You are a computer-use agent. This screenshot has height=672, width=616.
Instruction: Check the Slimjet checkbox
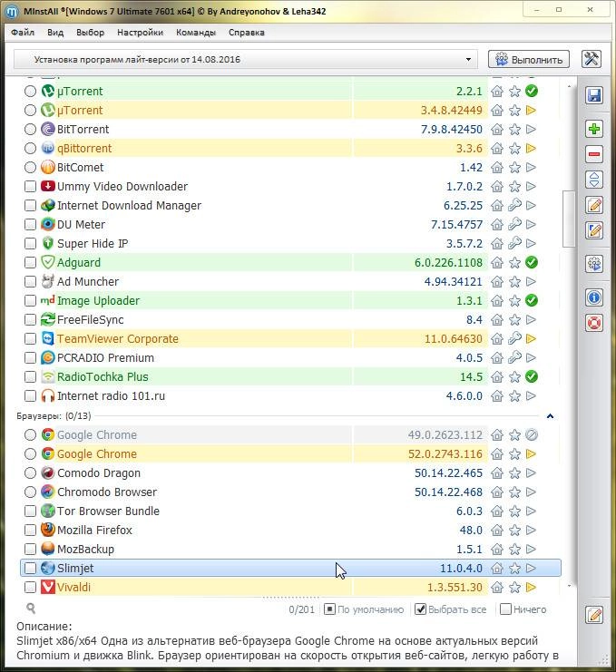click(x=30, y=569)
